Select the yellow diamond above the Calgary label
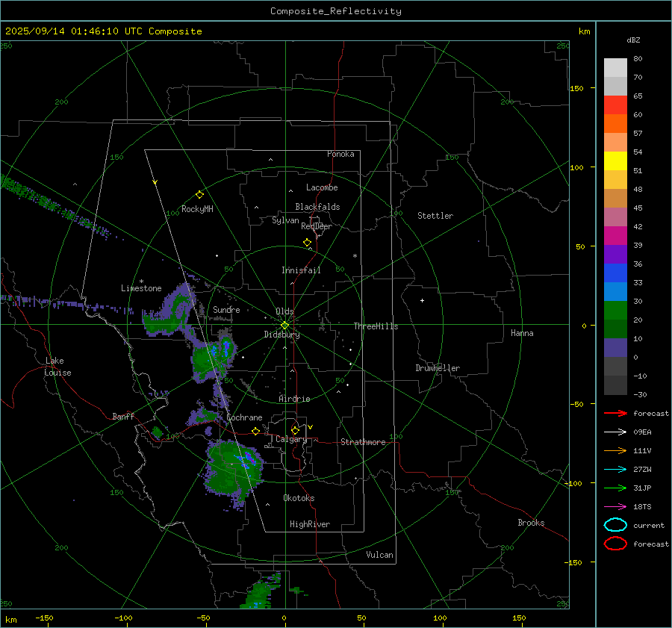Image resolution: width=672 pixels, height=628 pixels. coord(295,430)
